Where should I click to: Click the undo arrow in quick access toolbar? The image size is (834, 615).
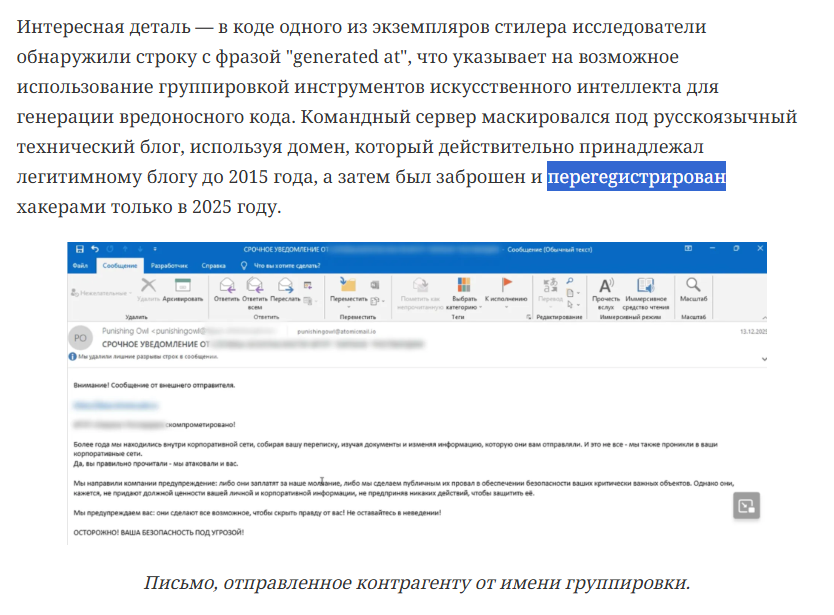pos(95,248)
